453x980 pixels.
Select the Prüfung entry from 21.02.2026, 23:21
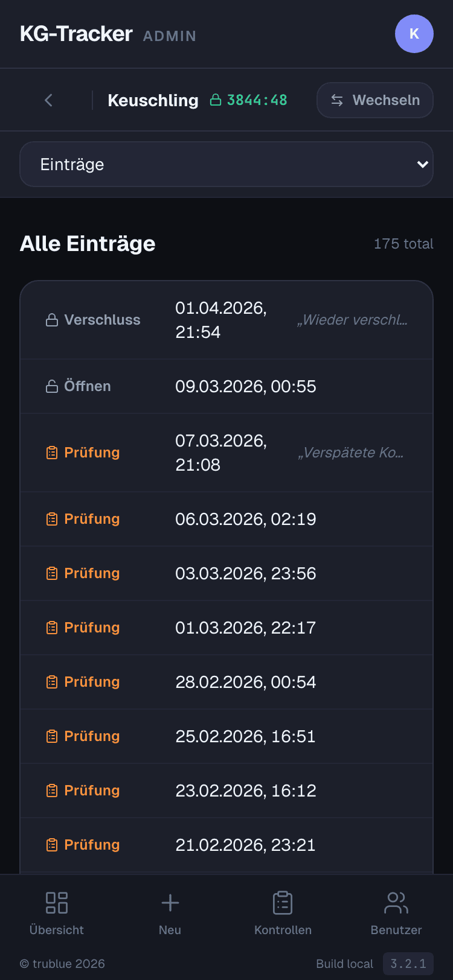[x=226, y=845]
